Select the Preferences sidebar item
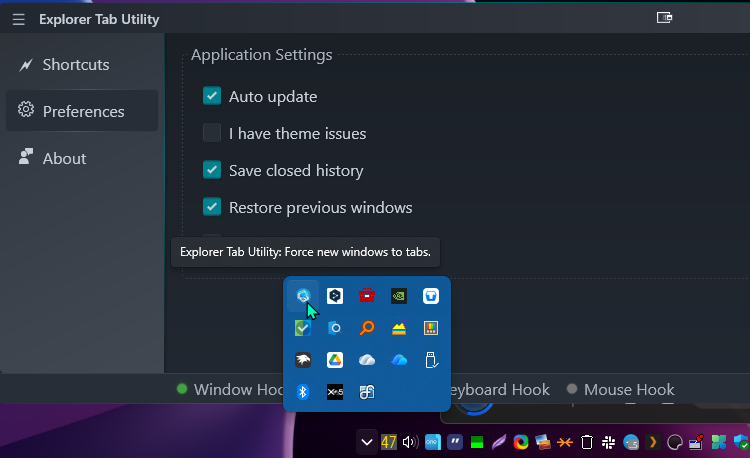750x458 pixels. click(82, 112)
